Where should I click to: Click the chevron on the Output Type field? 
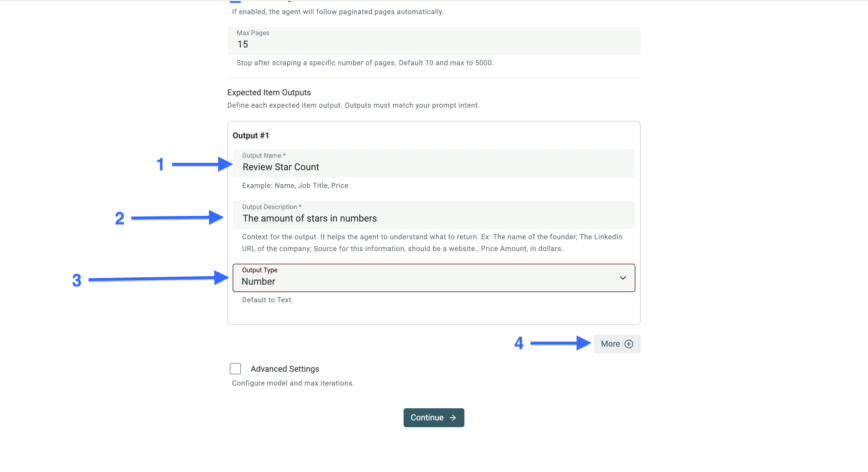coord(623,278)
